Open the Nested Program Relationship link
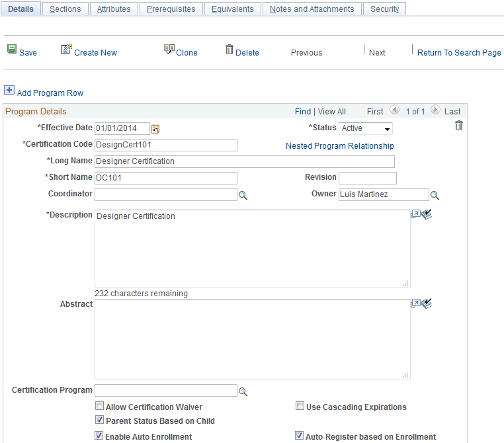 pyautogui.click(x=340, y=146)
